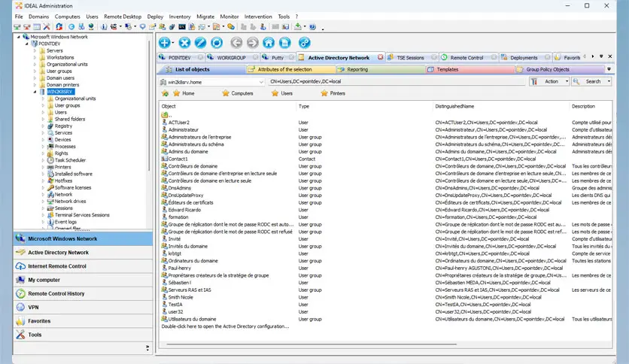Open the Inventory menu
629x364 pixels.
click(x=179, y=17)
